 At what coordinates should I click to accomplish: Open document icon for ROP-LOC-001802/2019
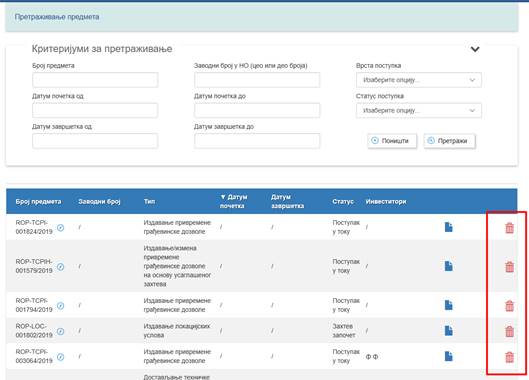(x=448, y=331)
